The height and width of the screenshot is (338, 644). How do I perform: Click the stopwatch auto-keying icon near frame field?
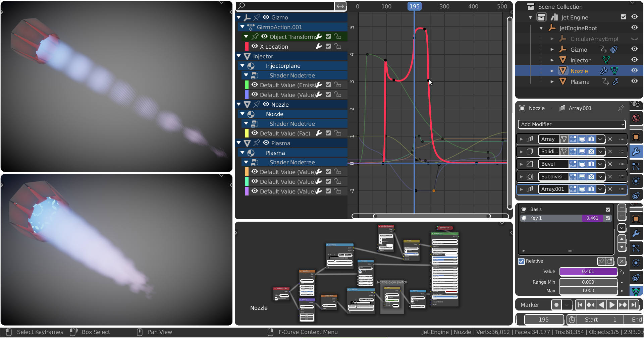click(x=572, y=320)
